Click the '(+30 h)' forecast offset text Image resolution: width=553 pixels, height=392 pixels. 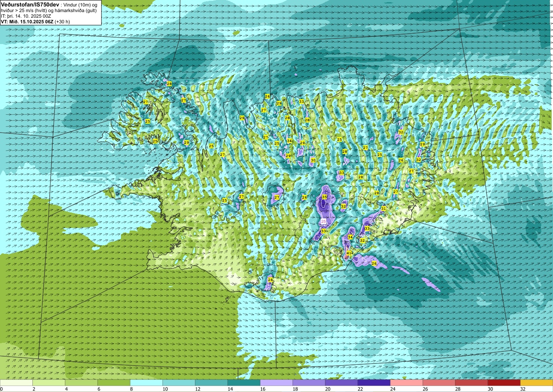click(x=62, y=21)
